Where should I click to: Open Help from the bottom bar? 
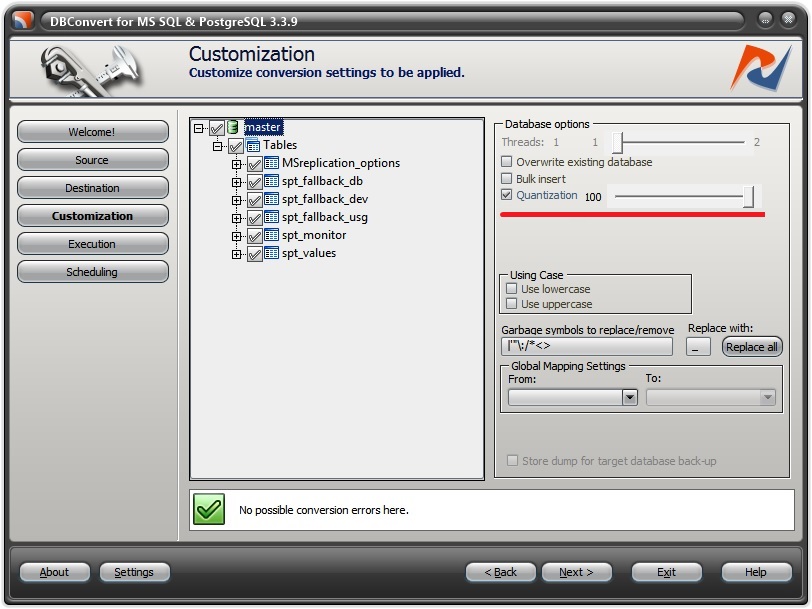tap(756, 572)
